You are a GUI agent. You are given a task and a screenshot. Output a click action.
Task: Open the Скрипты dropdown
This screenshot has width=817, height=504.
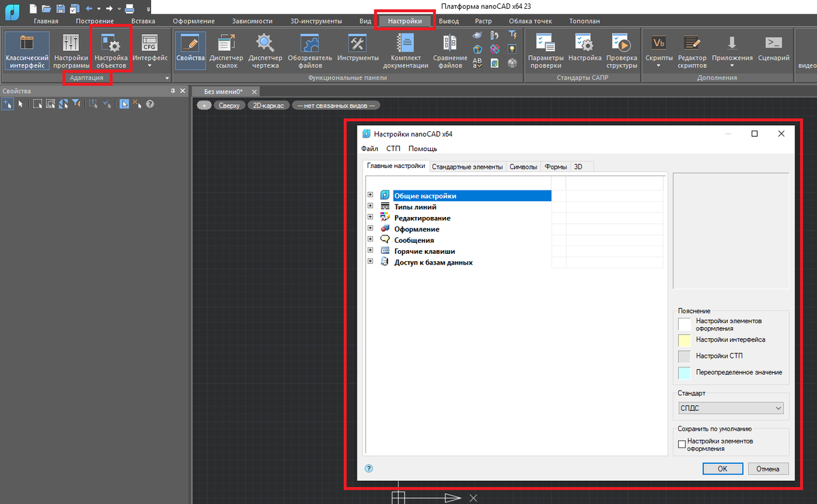pos(659,51)
